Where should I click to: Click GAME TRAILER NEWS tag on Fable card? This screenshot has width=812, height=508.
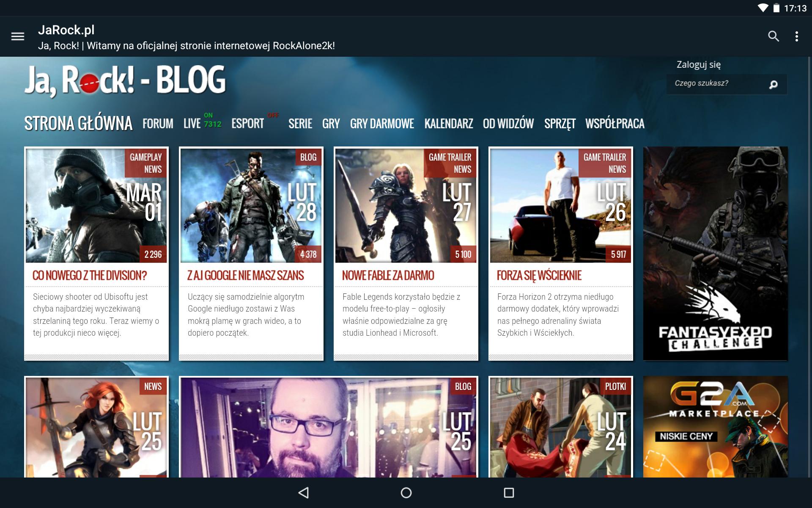(450, 163)
